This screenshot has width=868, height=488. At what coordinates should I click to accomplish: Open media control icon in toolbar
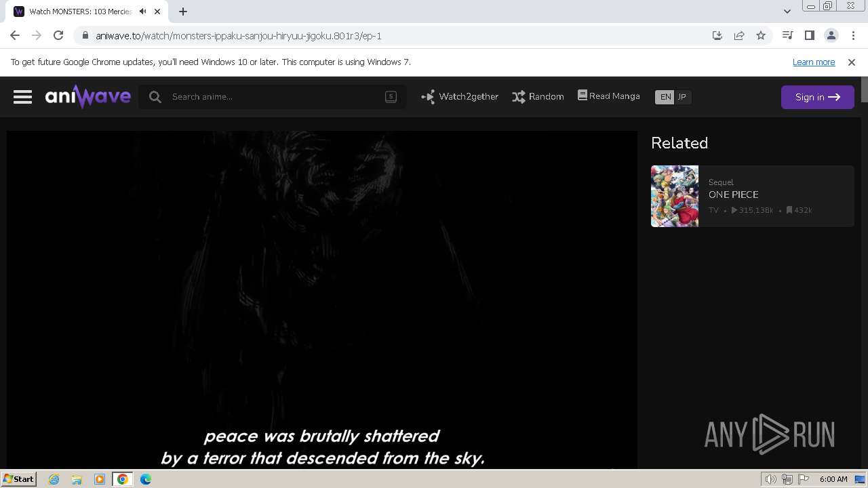coord(787,35)
